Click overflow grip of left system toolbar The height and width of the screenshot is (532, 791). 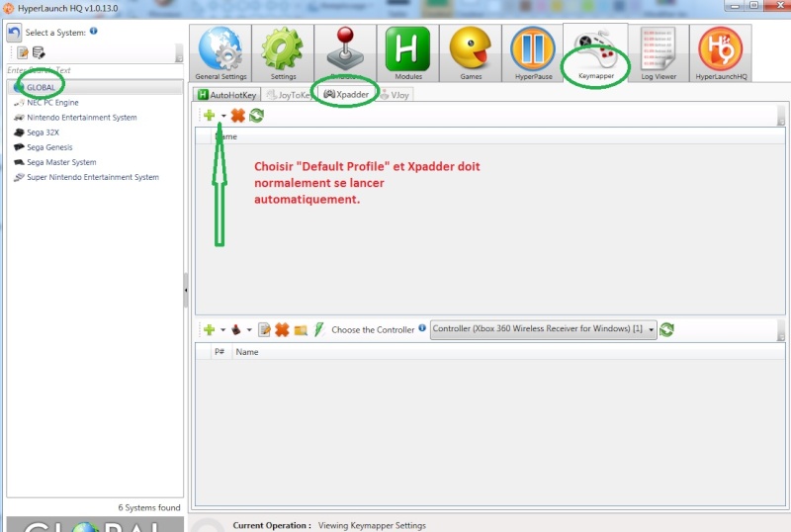pyautogui.click(x=179, y=52)
